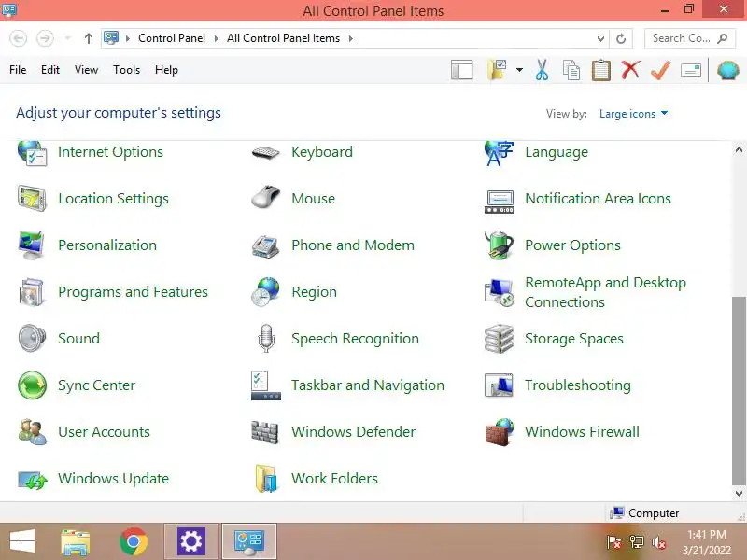Open the Edit menu

tap(50, 70)
